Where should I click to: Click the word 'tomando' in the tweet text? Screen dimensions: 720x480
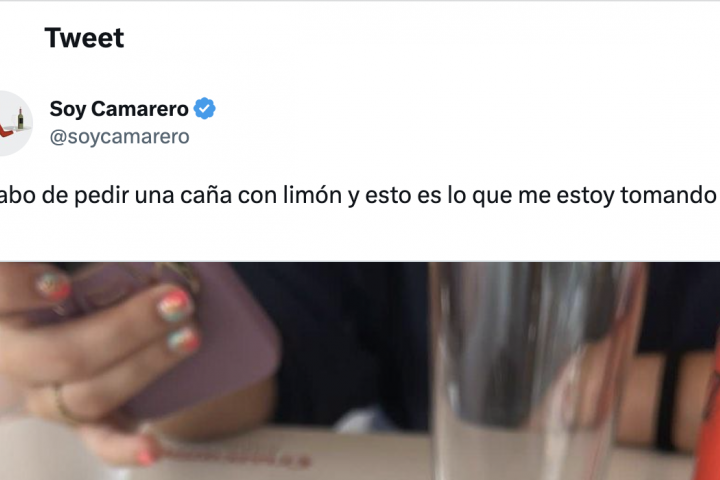coord(669,195)
